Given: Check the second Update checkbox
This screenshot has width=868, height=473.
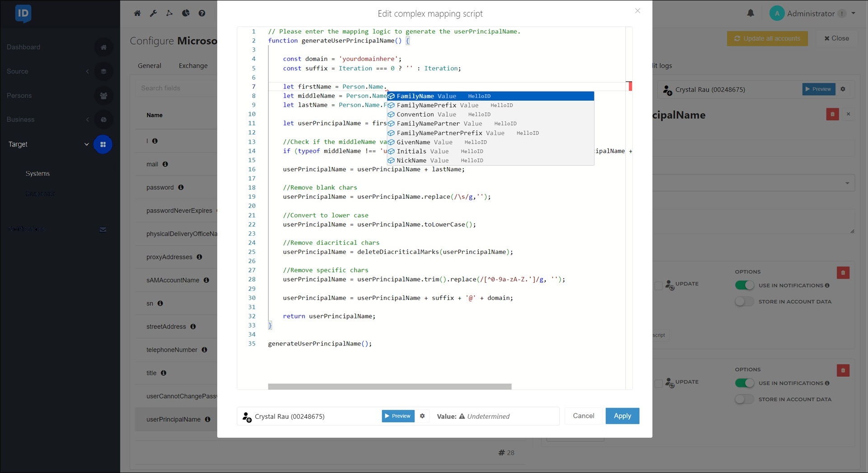Looking at the screenshot, I should [658, 384].
